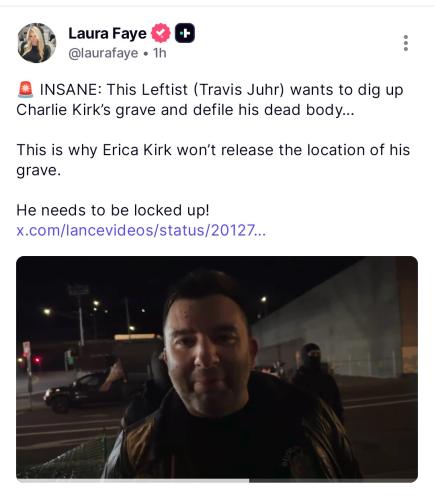Click the streetlights area of video
This screenshot has height=500, width=434.
(93, 308)
